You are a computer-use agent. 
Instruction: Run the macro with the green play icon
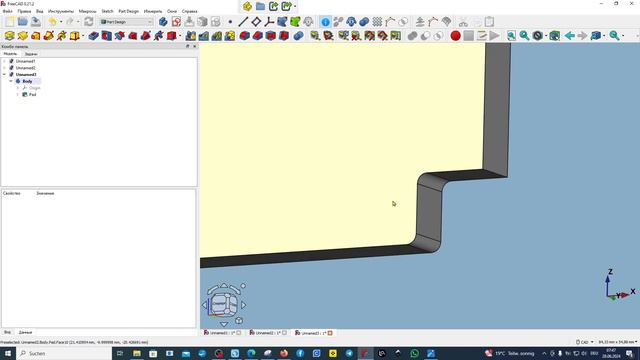coord(495,36)
